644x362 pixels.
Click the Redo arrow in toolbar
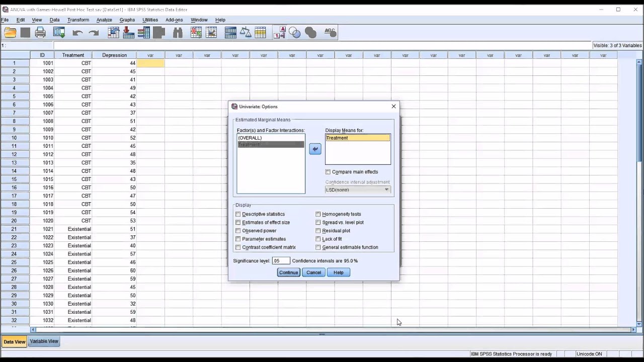click(x=94, y=33)
